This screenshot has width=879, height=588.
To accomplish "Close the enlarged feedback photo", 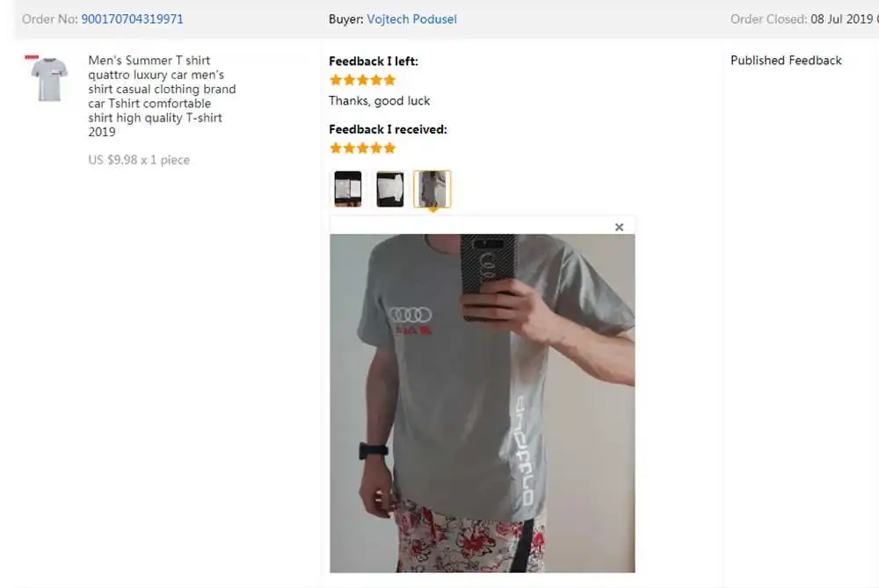I will pyautogui.click(x=619, y=227).
